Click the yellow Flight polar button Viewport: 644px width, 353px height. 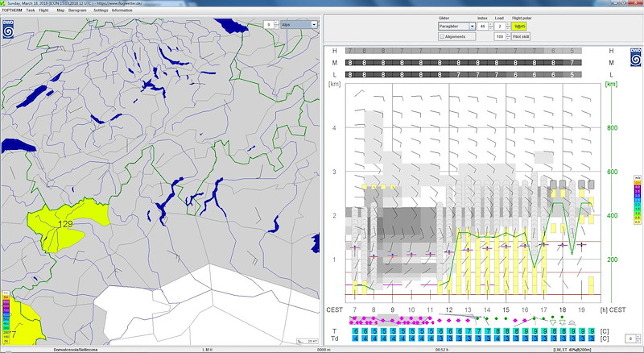tap(519, 27)
